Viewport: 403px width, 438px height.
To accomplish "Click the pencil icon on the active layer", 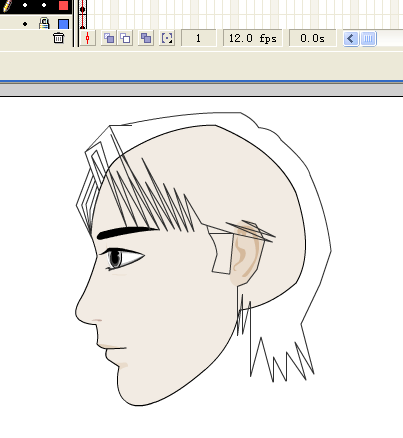I will 7,5.
